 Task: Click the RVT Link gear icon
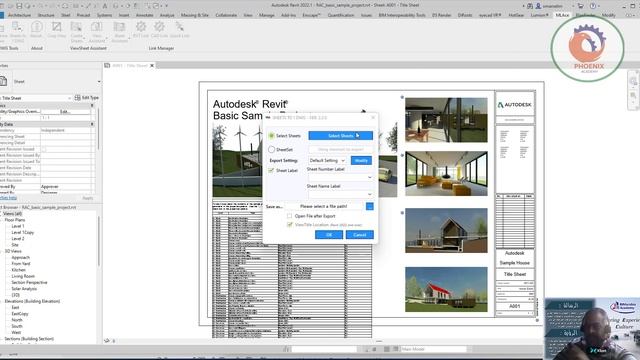pos(141,27)
